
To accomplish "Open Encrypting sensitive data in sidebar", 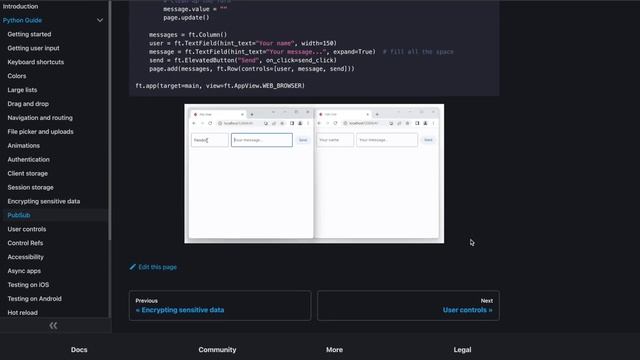I will tap(44, 201).
